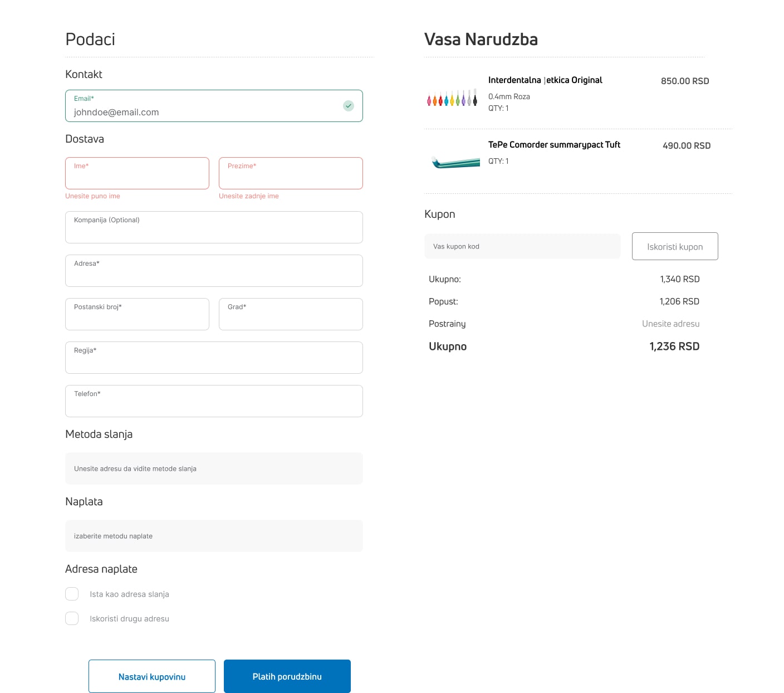Click the interdental brushes product thumbnail
The height and width of the screenshot is (693, 784).
[x=452, y=99]
